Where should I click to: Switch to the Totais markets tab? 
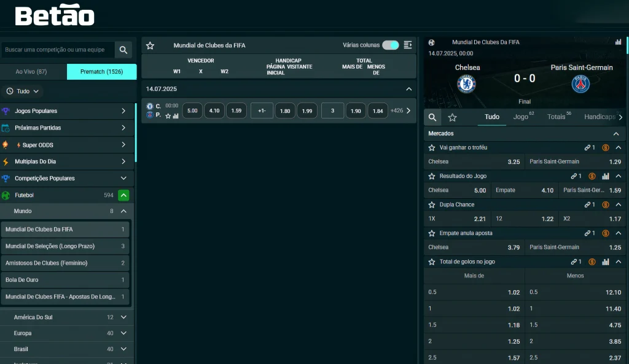tap(559, 117)
